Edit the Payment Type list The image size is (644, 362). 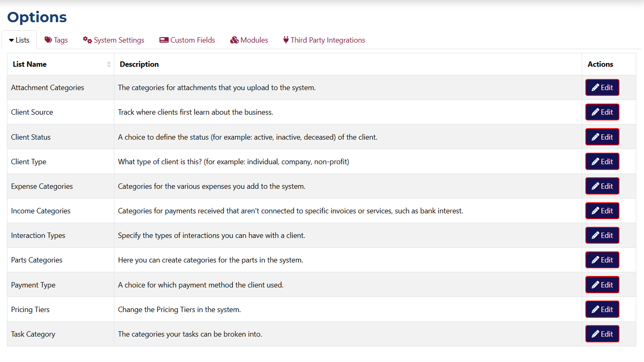pyautogui.click(x=602, y=285)
